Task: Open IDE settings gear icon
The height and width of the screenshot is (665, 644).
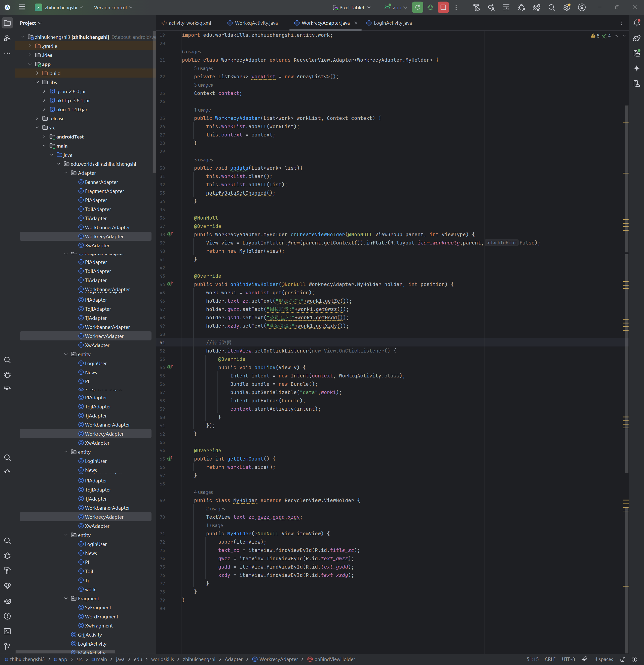Action: (x=566, y=8)
